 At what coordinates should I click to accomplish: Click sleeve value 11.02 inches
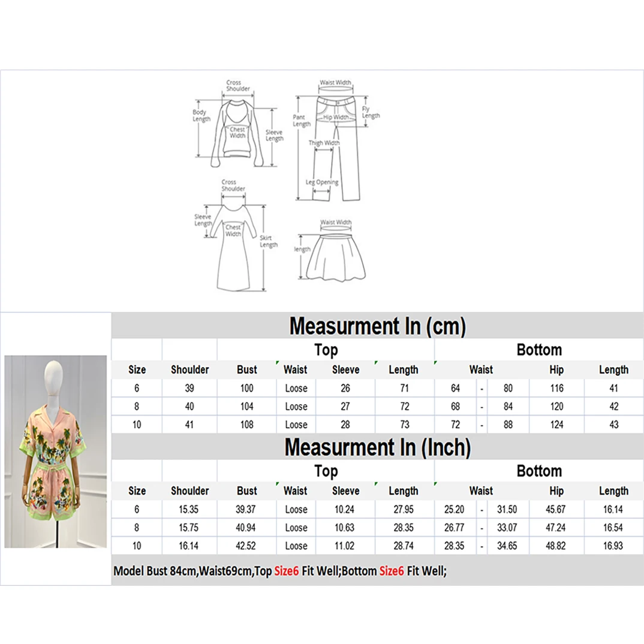(344, 546)
